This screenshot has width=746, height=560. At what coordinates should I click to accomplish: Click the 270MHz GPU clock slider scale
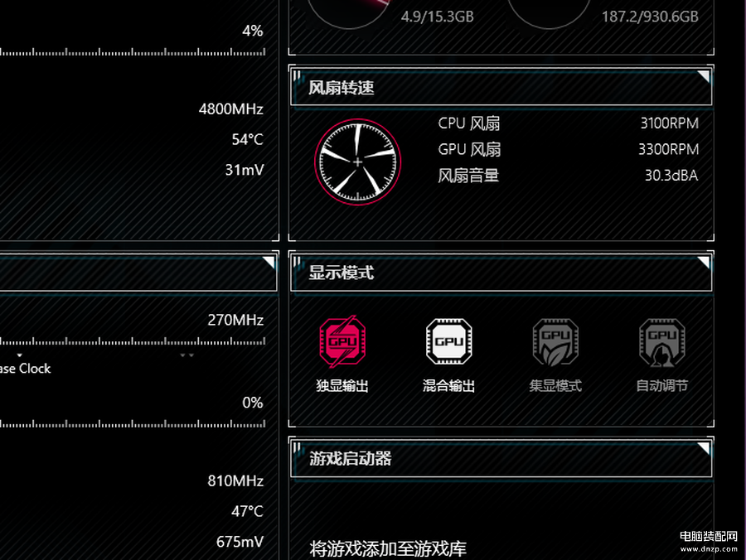point(133,340)
